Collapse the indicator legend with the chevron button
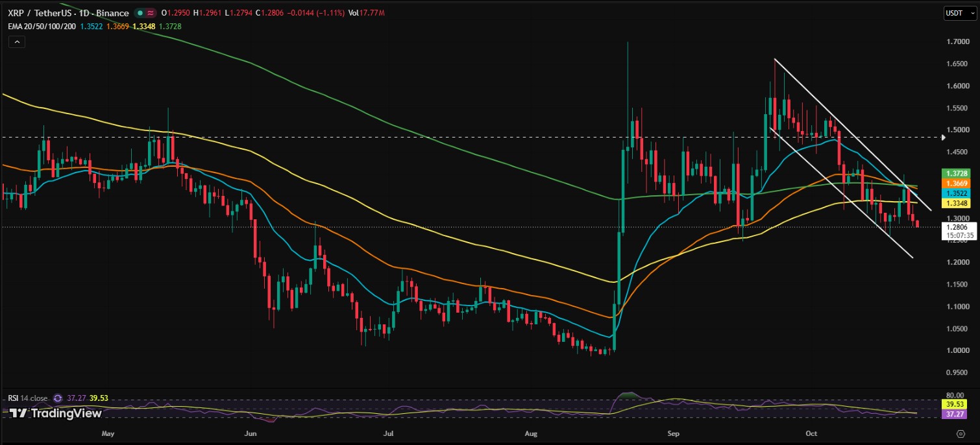This screenshot has width=980, height=445. 17,42
